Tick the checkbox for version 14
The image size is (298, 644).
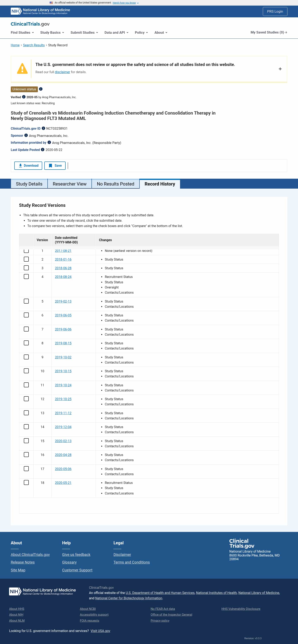point(26,427)
